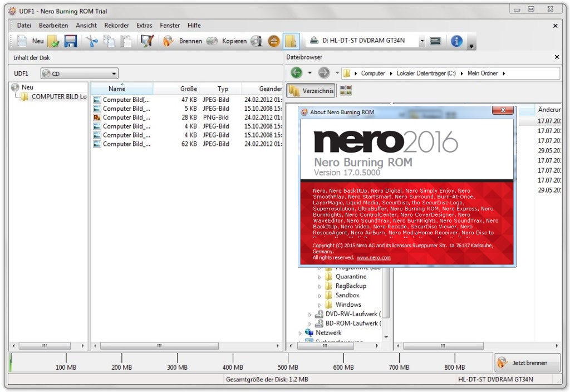570x392 pixels.
Task: Select the 28 KB PNG-Bild file row
Action: point(187,117)
